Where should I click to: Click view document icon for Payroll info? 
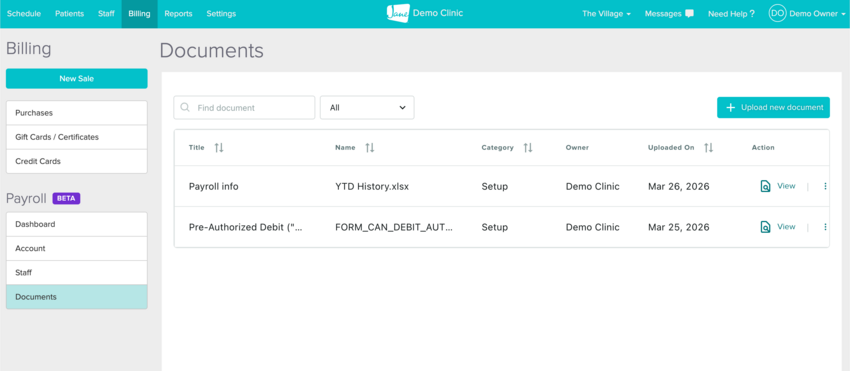pos(765,186)
